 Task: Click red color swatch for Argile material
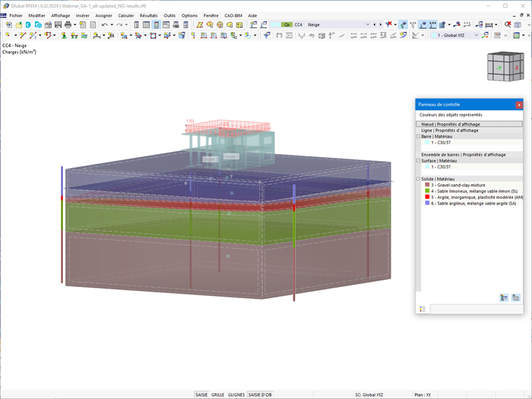(x=427, y=197)
